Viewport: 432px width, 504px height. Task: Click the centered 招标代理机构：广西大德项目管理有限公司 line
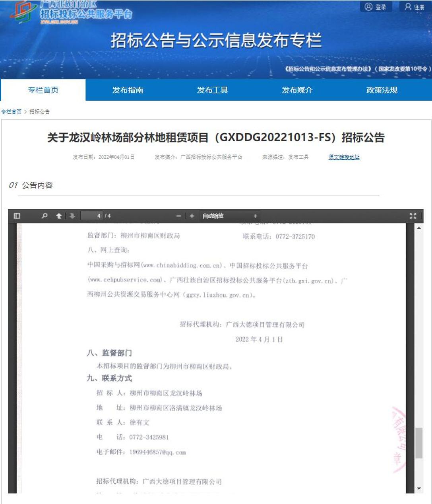click(x=242, y=325)
